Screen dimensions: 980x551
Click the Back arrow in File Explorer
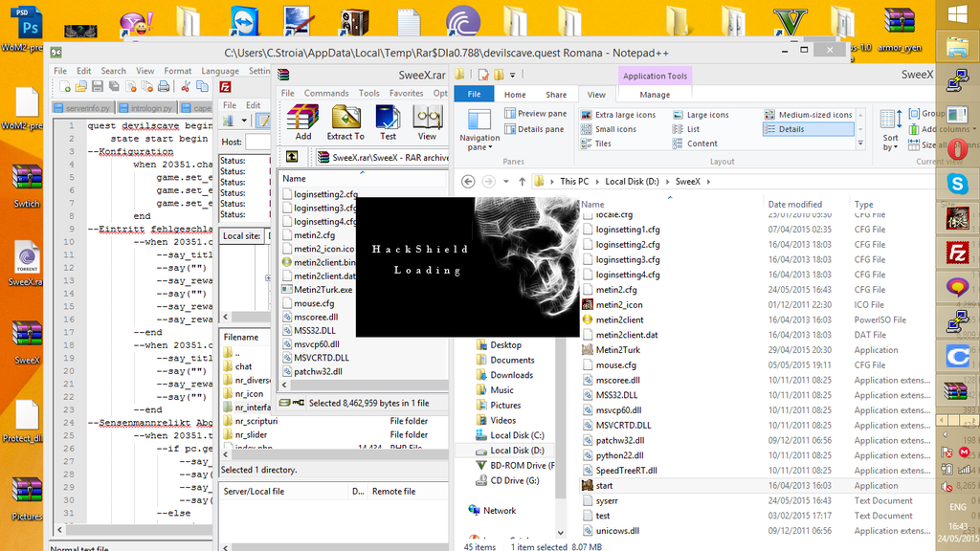click(x=467, y=181)
